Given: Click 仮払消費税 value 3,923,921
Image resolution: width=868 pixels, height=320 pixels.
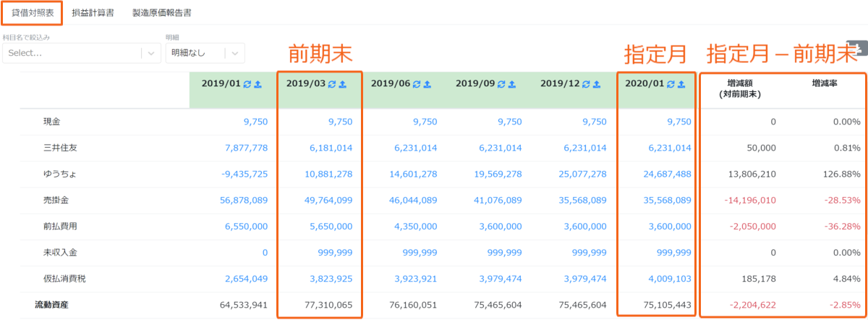Looking at the screenshot, I should coord(416,279).
